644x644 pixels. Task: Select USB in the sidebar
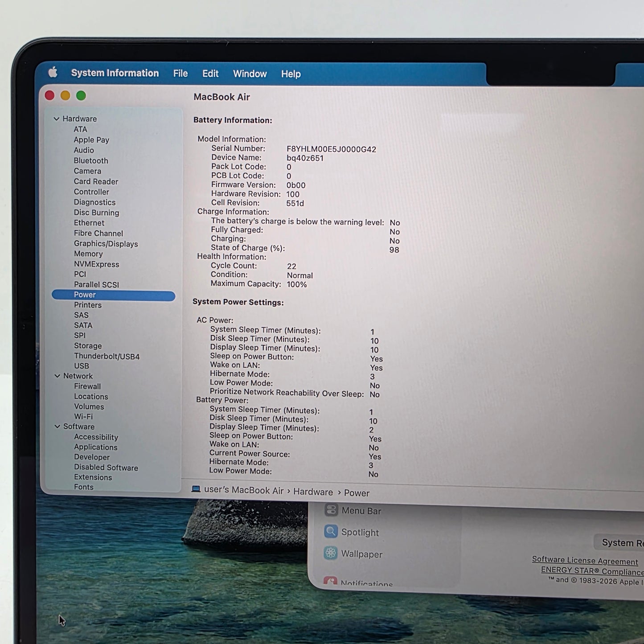tap(82, 365)
